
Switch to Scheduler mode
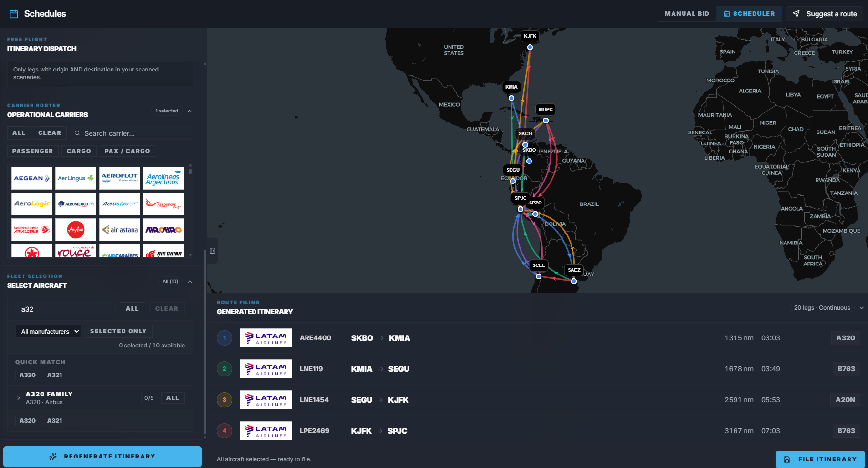tap(749, 14)
